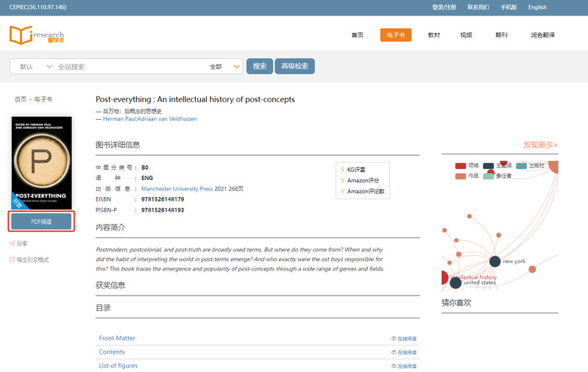The width and height of the screenshot is (588, 372).
Task: Click the 'new york' node in graph
Action: [x=495, y=261]
